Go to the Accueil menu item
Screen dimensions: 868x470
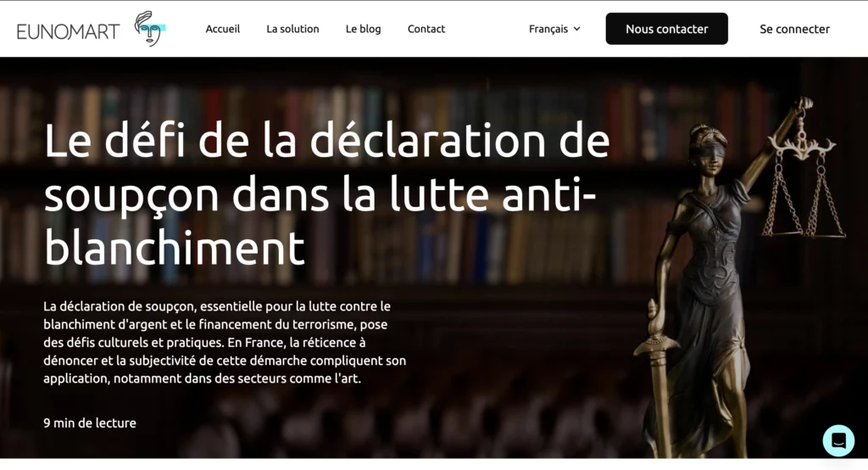(223, 29)
